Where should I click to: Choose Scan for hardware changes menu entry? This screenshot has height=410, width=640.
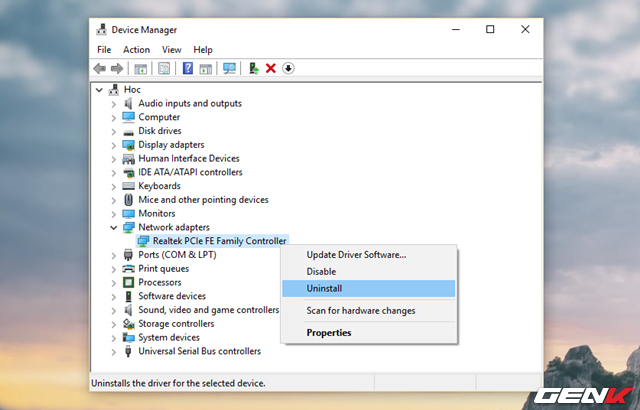coord(369,311)
